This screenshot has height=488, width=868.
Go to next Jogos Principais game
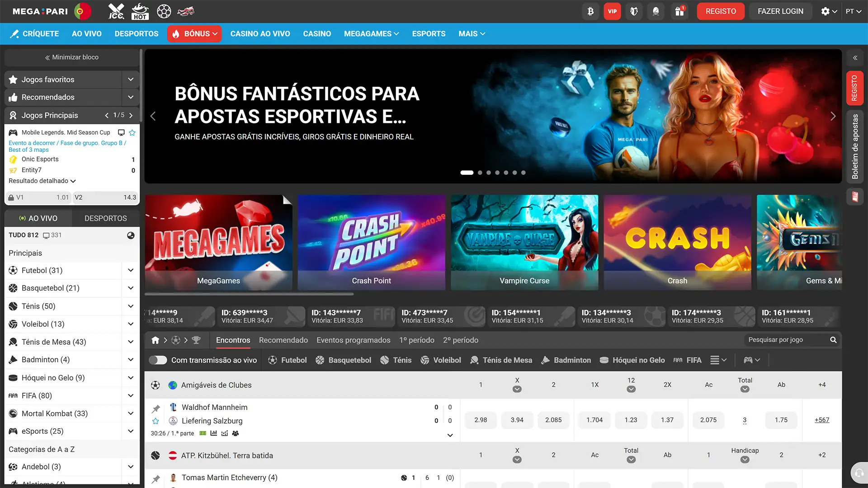131,116
